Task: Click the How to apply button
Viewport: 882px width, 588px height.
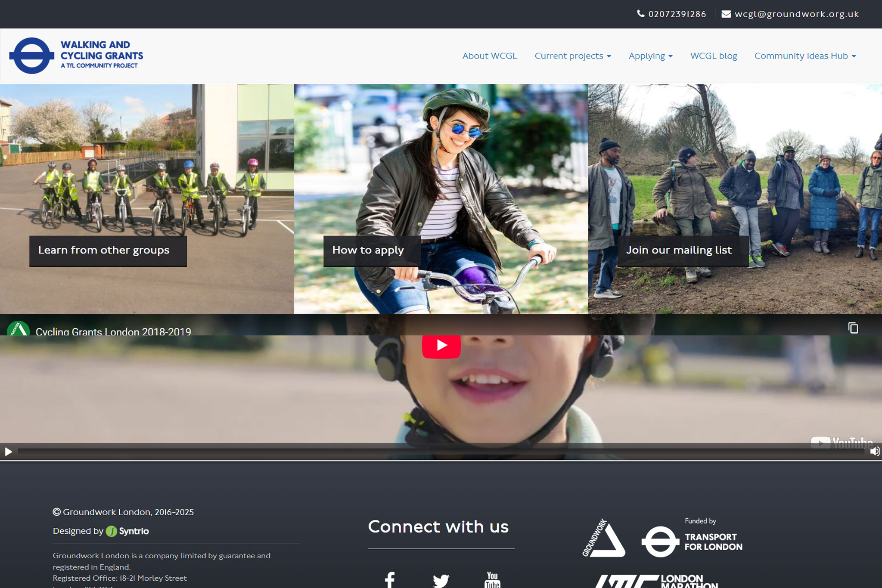Action: coord(368,250)
